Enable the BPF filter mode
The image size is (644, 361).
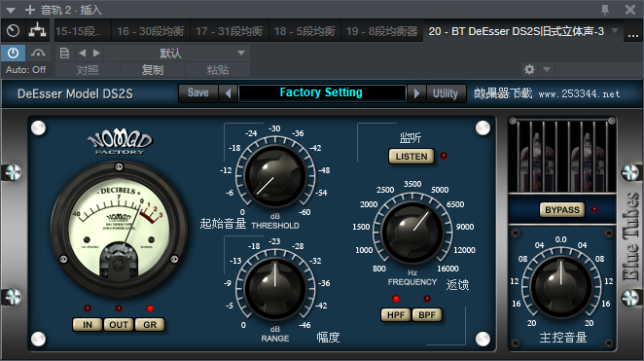[x=427, y=315]
